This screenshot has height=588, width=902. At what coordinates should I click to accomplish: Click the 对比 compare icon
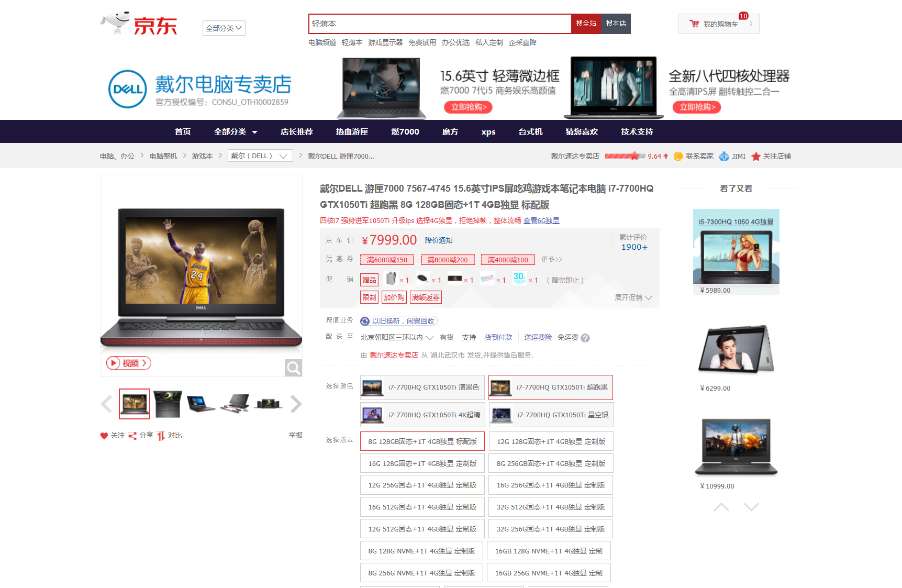tap(161, 436)
